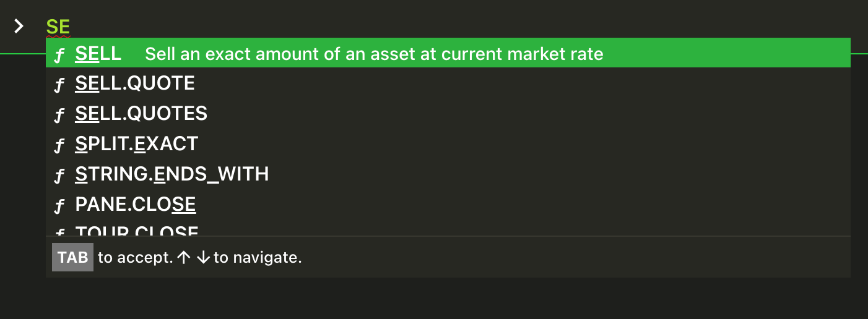Click the function icon beside TOUR.CLOSE

[x=59, y=232]
